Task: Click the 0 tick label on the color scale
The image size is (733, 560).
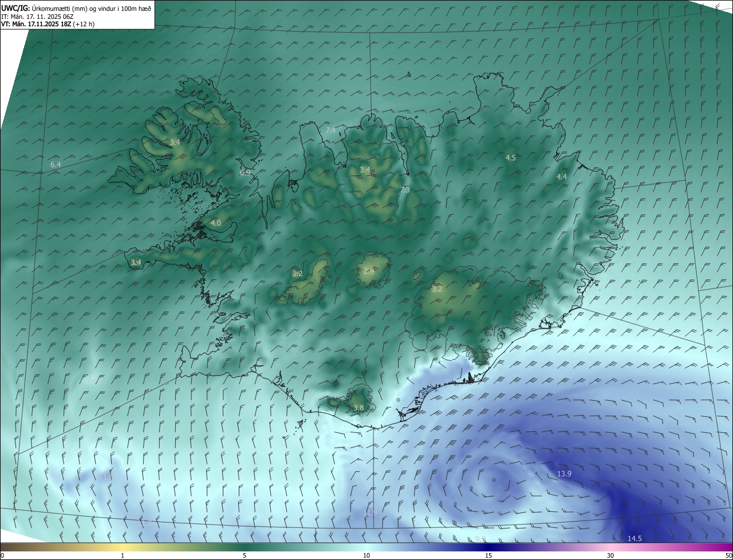Action: 2,555
